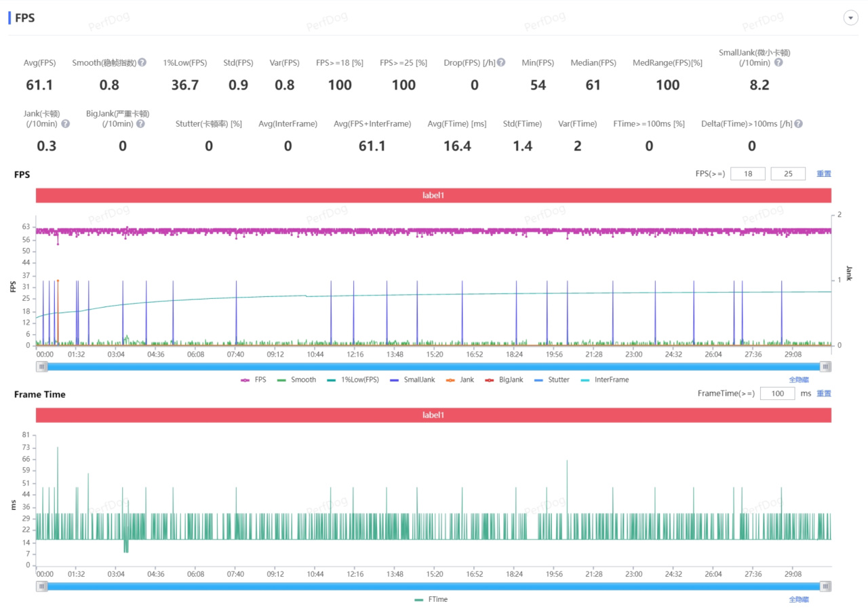Click 全隐藏 link under the FPS chart

pyautogui.click(x=798, y=380)
